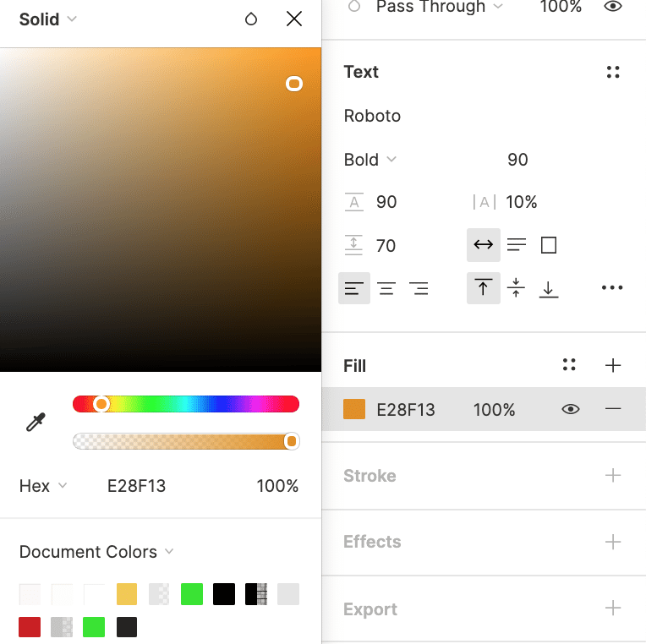Select fixed size text box option
This screenshot has width=646, height=644.
[x=549, y=246]
